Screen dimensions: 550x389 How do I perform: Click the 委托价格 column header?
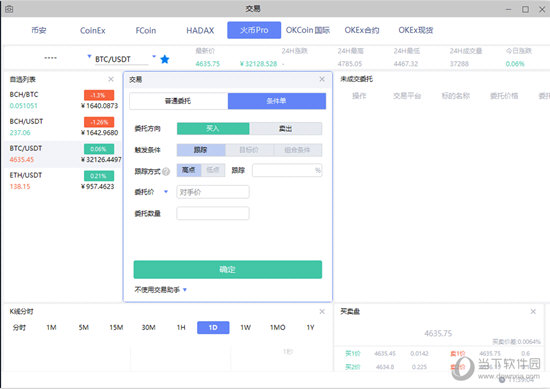coord(504,96)
